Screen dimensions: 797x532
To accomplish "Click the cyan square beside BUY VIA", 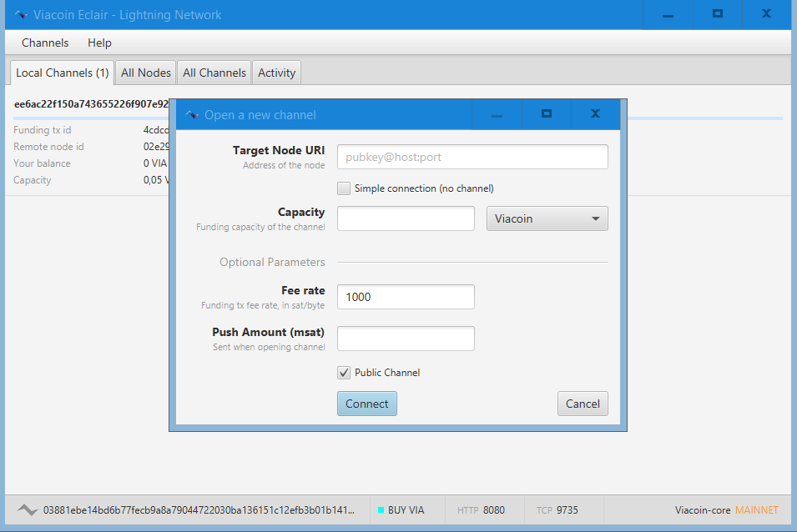I will tap(381, 509).
